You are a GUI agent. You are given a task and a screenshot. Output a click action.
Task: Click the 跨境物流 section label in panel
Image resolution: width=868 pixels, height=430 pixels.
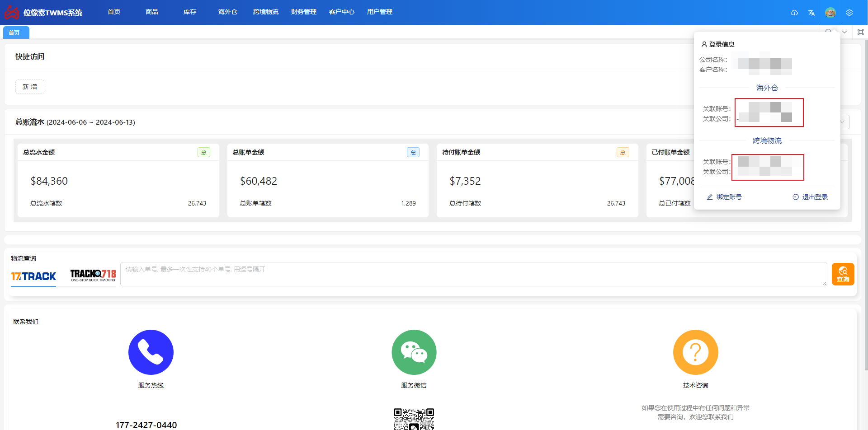coord(767,140)
